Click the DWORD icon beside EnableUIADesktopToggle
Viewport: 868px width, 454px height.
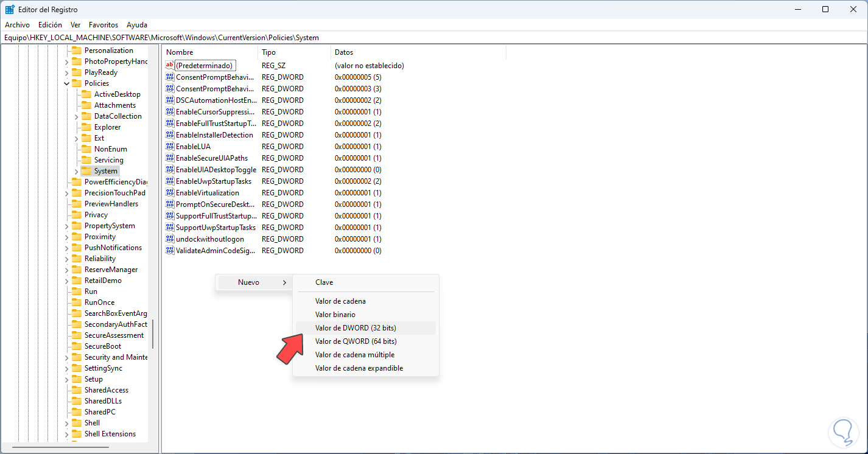pos(170,169)
